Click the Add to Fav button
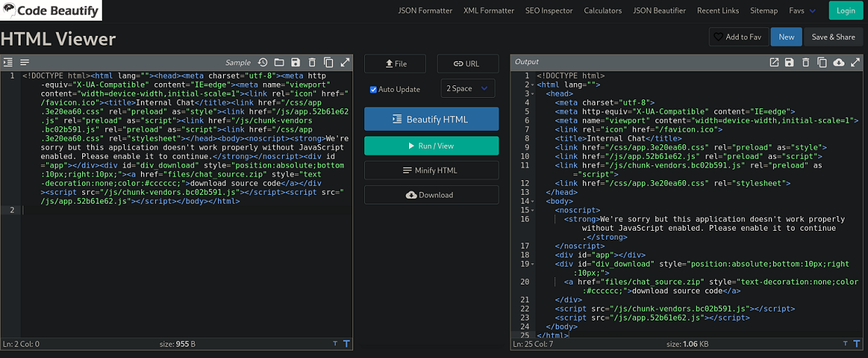868x358 pixels. tap(739, 37)
